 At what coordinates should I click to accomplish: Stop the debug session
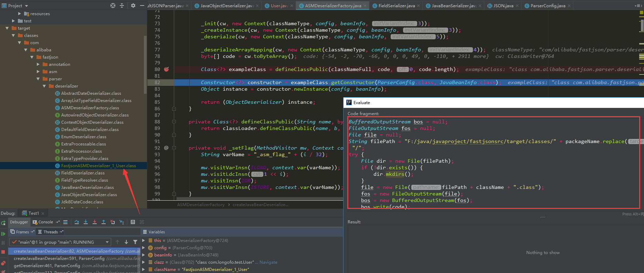click(3, 252)
